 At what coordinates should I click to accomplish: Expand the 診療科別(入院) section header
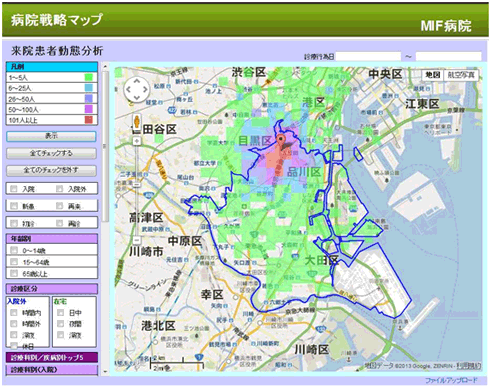click(x=52, y=370)
